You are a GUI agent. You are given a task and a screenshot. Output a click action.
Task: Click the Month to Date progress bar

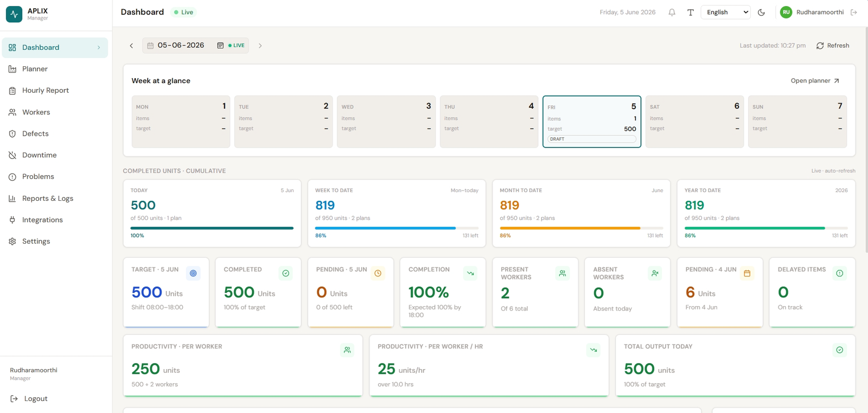click(x=582, y=228)
